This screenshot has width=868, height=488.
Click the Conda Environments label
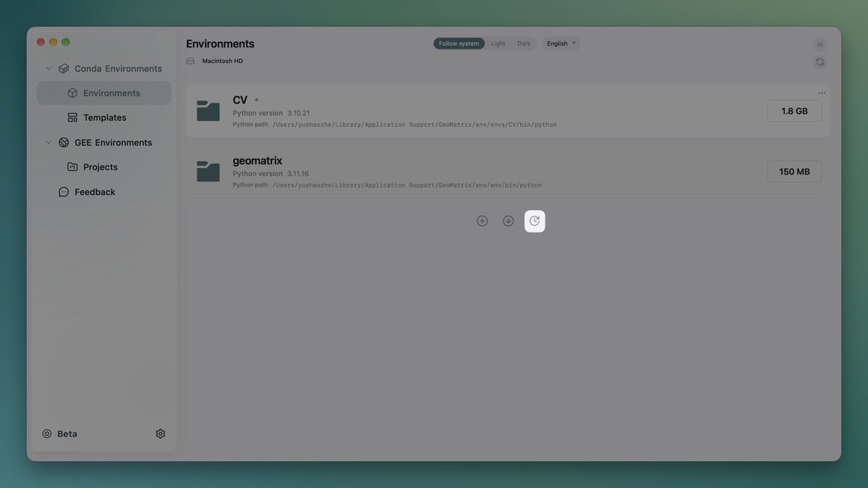[119, 69]
